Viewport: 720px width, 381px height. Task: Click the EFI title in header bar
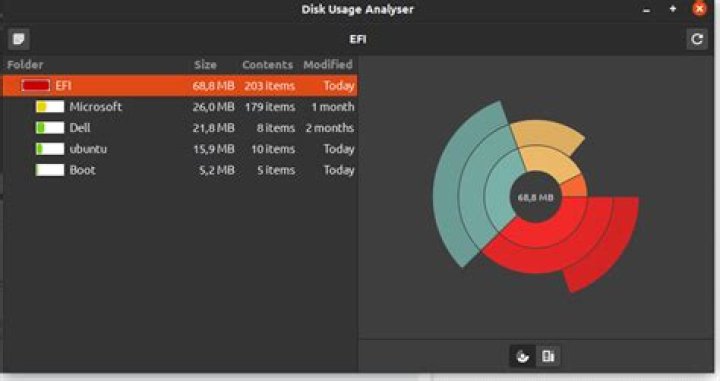pyautogui.click(x=358, y=39)
